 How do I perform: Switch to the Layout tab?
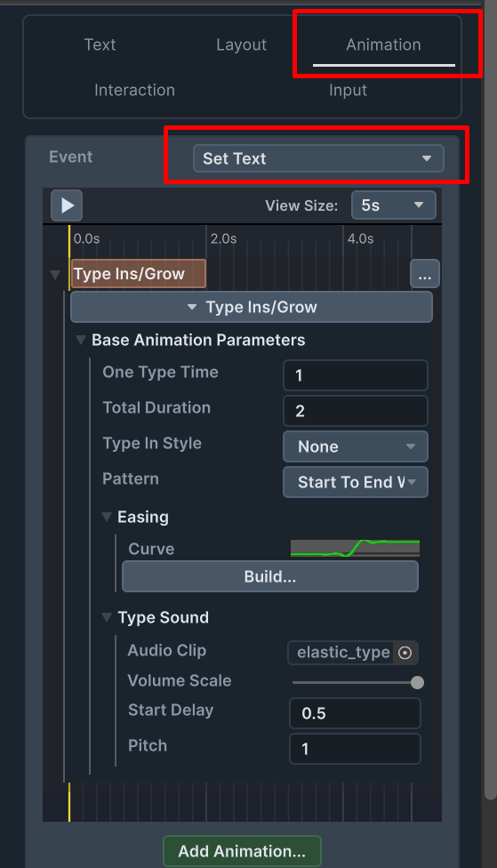tap(241, 44)
